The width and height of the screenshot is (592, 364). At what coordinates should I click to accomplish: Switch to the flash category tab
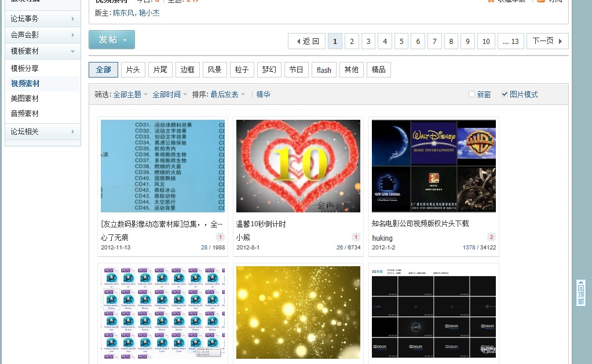click(323, 69)
